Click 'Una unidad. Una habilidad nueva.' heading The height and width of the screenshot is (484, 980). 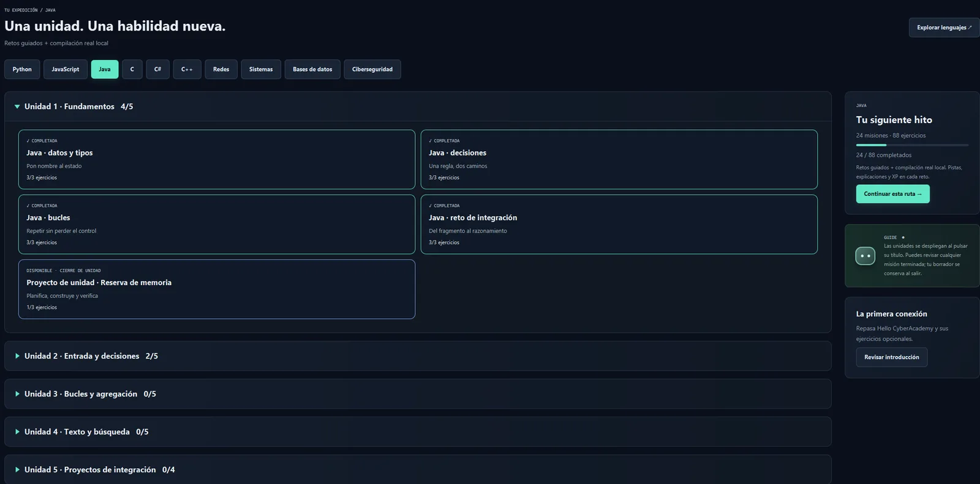coord(115,26)
